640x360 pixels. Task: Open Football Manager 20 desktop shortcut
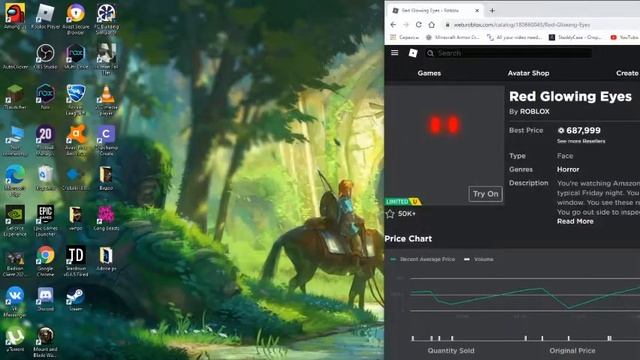coord(45,140)
